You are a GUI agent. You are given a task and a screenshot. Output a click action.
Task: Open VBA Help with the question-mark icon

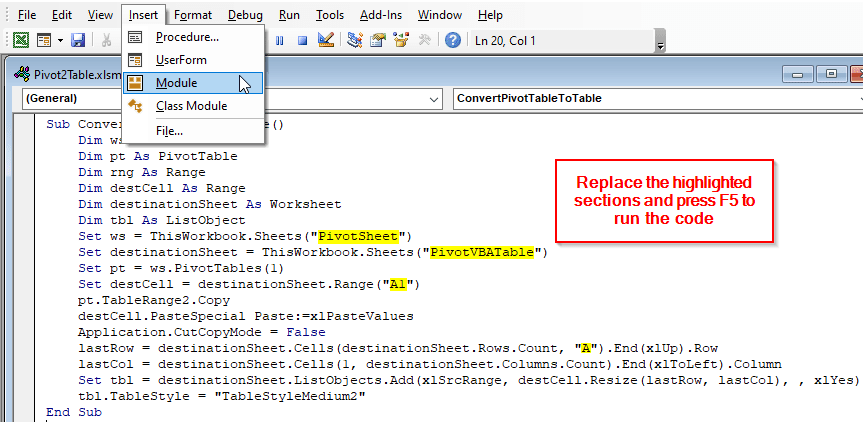pyautogui.click(x=452, y=40)
